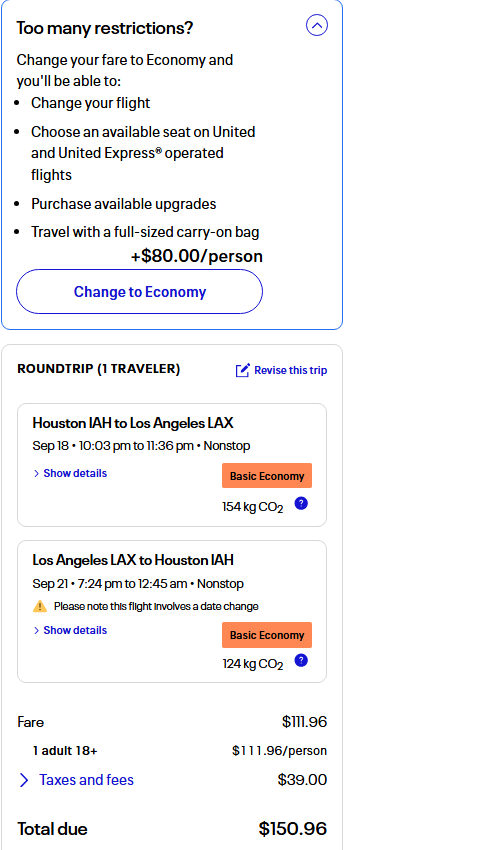Click the Change to Economy button
The height and width of the screenshot is (850, 500).
[139, 292]
